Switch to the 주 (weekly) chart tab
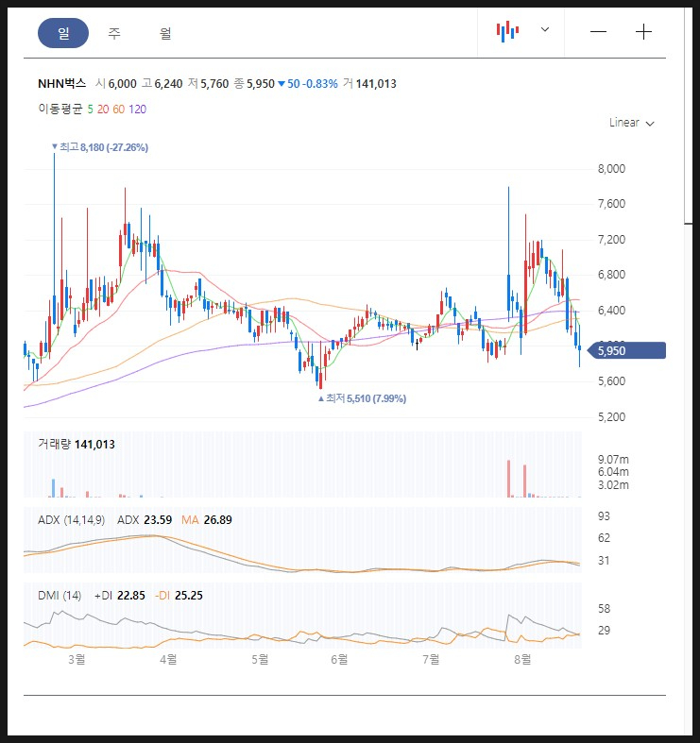Screen dimensions: 700x743 tap(114, 33)
